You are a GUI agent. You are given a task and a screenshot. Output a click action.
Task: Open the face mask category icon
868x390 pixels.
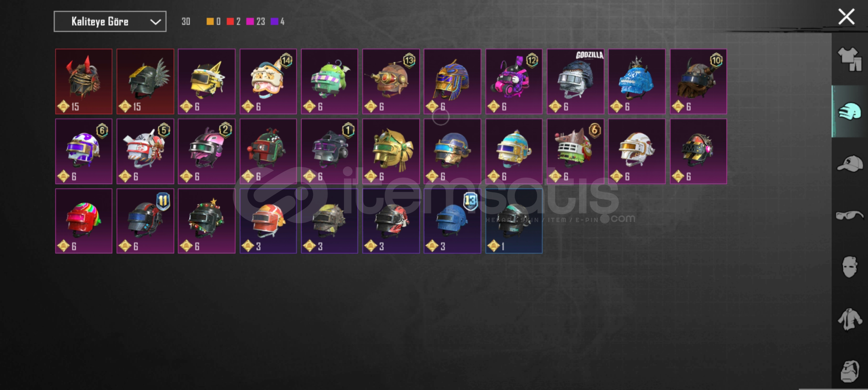[x=850, y=267]
